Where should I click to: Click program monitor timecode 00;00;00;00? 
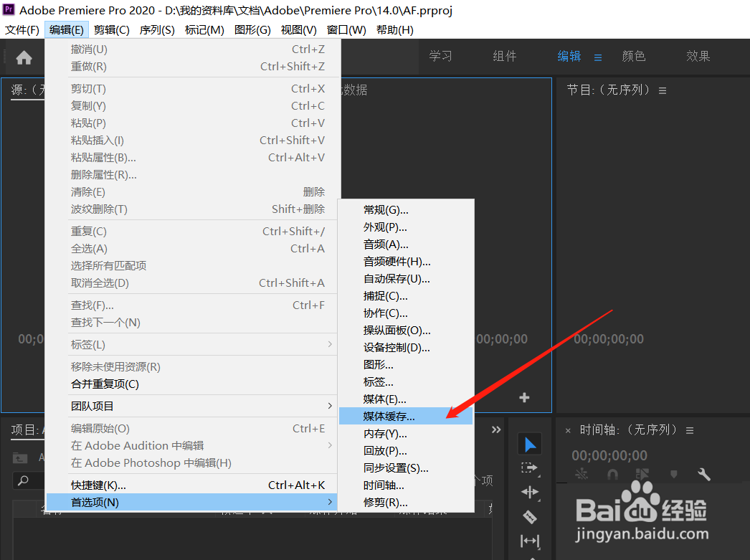pos(609,339)
